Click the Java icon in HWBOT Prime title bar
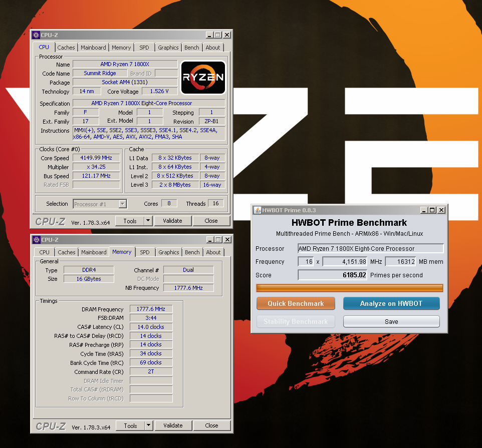The image size is (482, 448). (257, 210)
